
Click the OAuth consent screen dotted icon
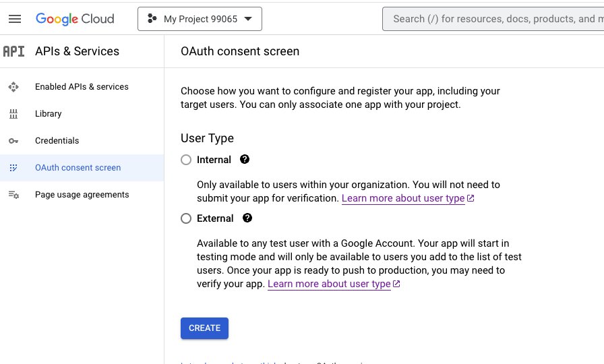click(x=13, y=168)
